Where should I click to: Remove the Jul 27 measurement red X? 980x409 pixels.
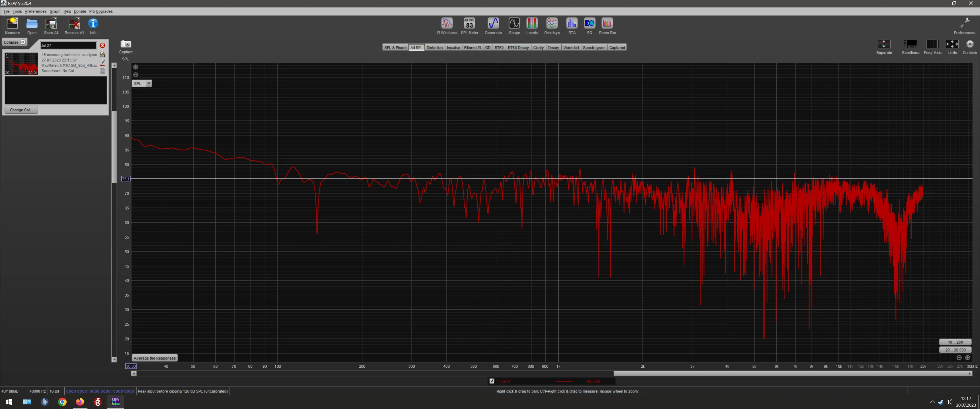click(102, 45)
